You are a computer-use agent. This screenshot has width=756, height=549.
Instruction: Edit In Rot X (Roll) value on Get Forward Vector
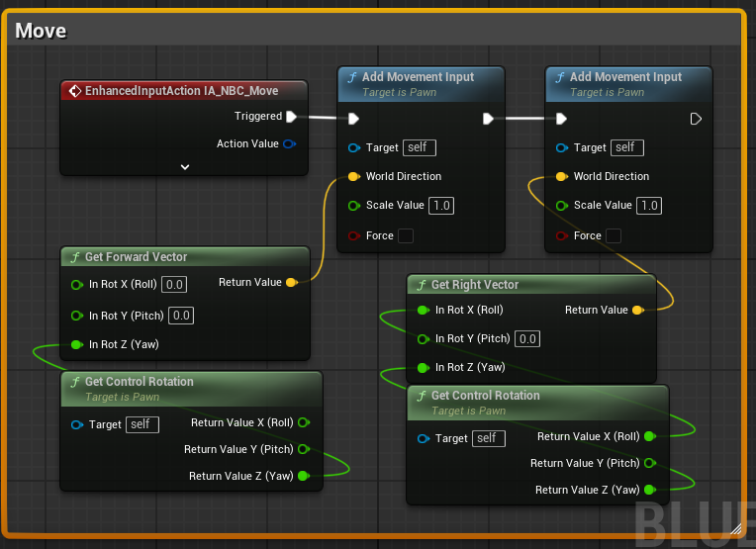tap(174, 285)
